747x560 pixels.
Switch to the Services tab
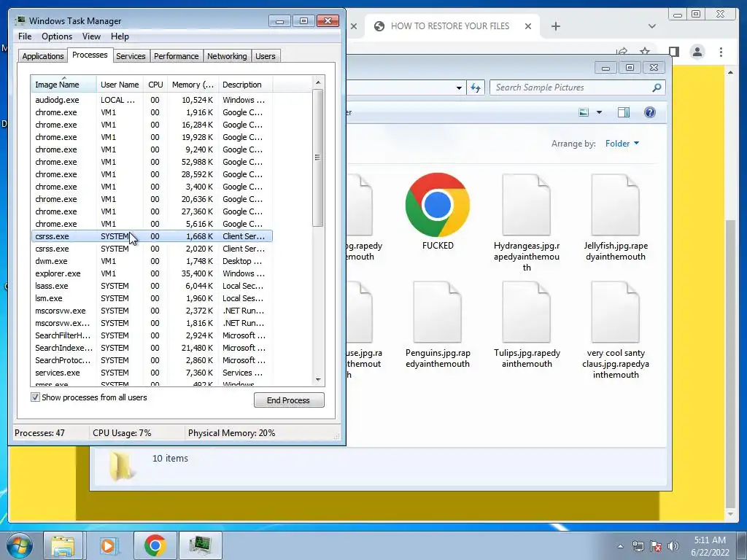(131, 56)
